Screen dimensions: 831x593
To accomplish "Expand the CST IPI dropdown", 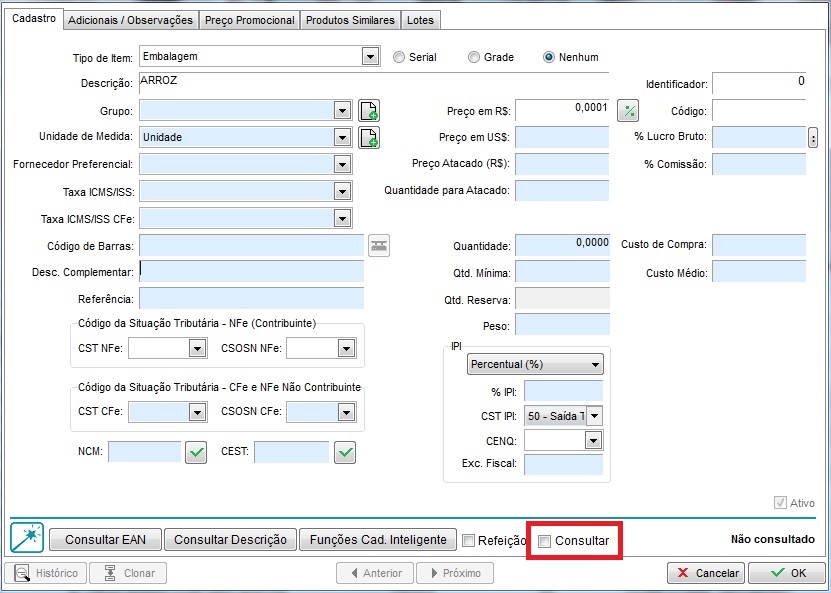I will click(x=595, y=416).
